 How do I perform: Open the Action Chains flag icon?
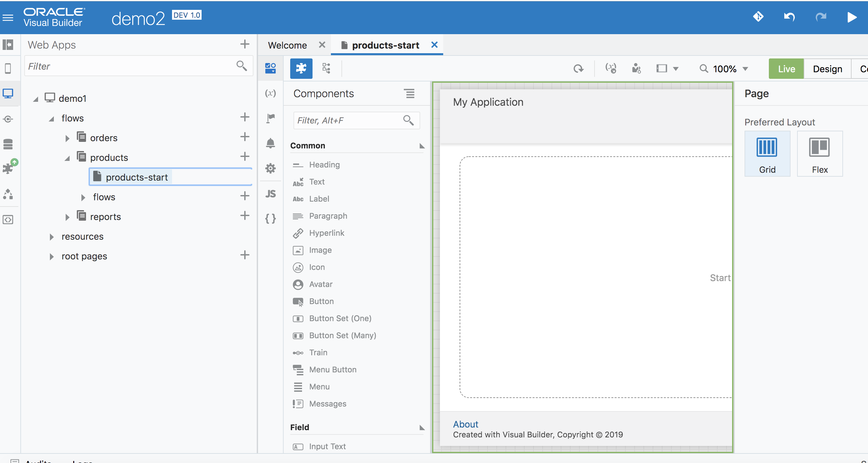tap(270, 118)
